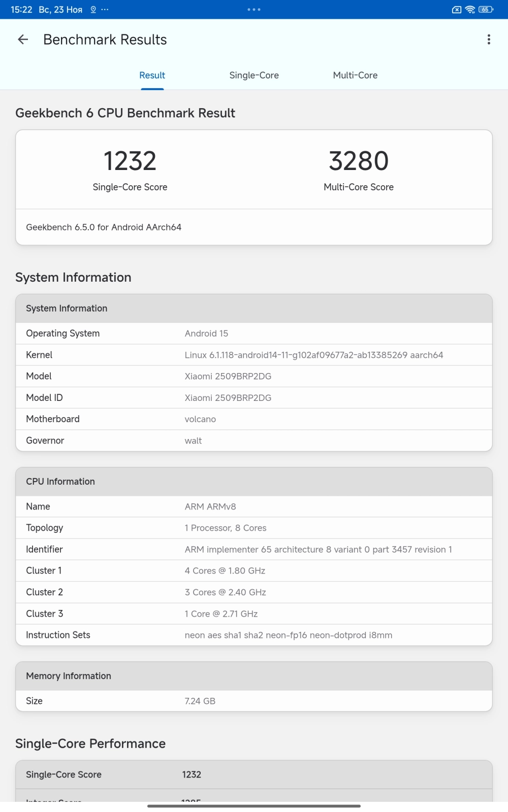Screen dimensions: 508x812
Task: Open the three-dot overflow menu
Action: 489,40
